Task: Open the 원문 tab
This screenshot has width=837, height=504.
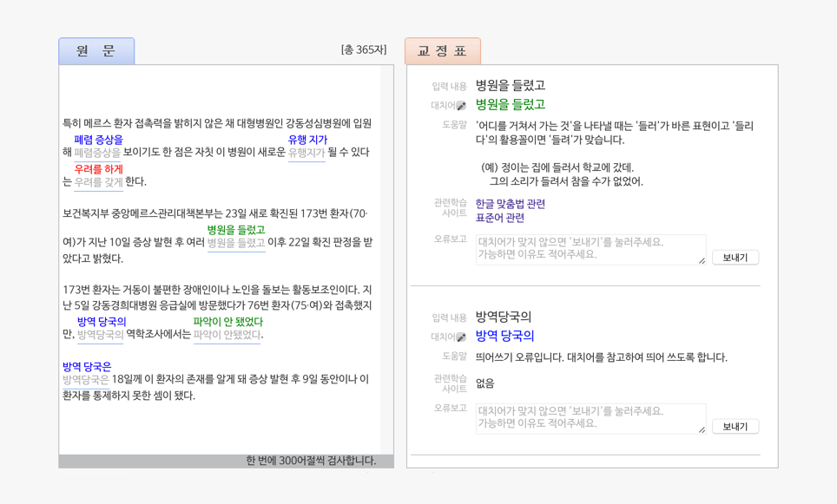Action: coord(96,51)
